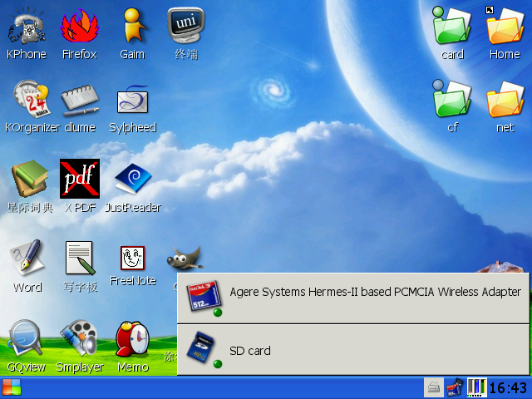
Task: Open the X PDF viewer icon
Action: tap(80, 180)
